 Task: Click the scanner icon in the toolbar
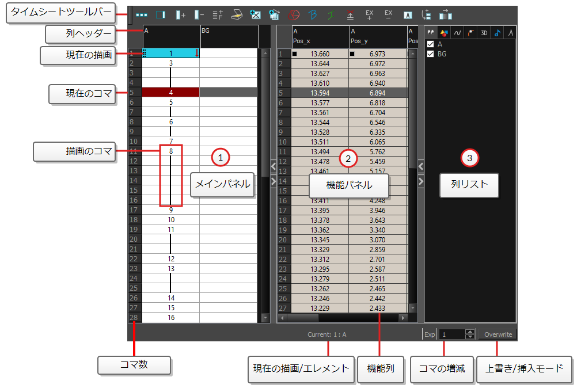(237, 15)
